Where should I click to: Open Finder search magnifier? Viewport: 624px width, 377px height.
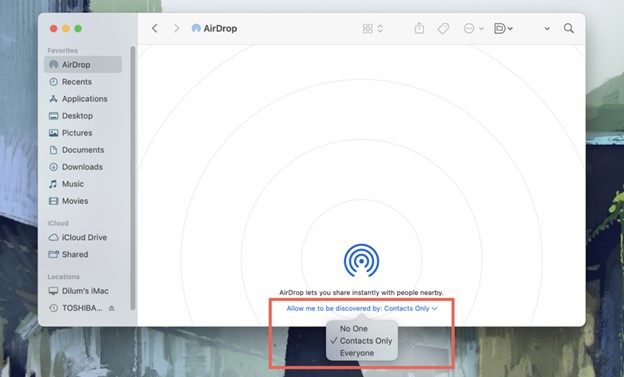click(569, 28)
